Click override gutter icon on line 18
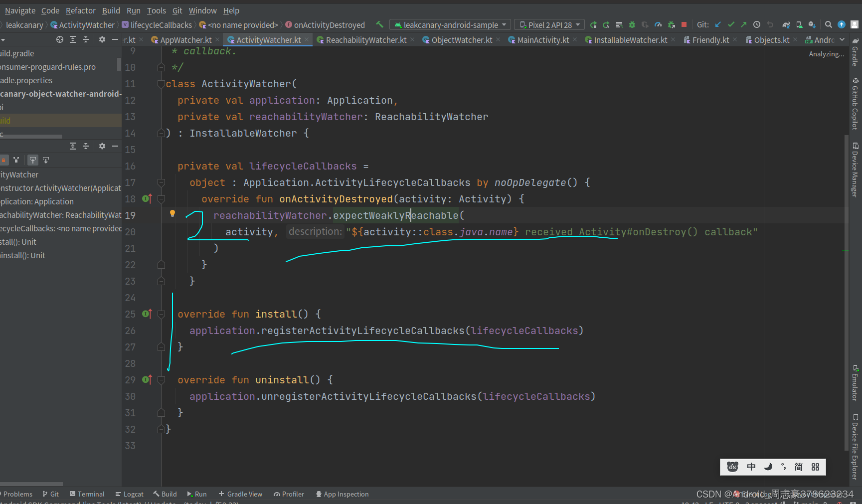This screenshot has width=862, height=504. 147,198
